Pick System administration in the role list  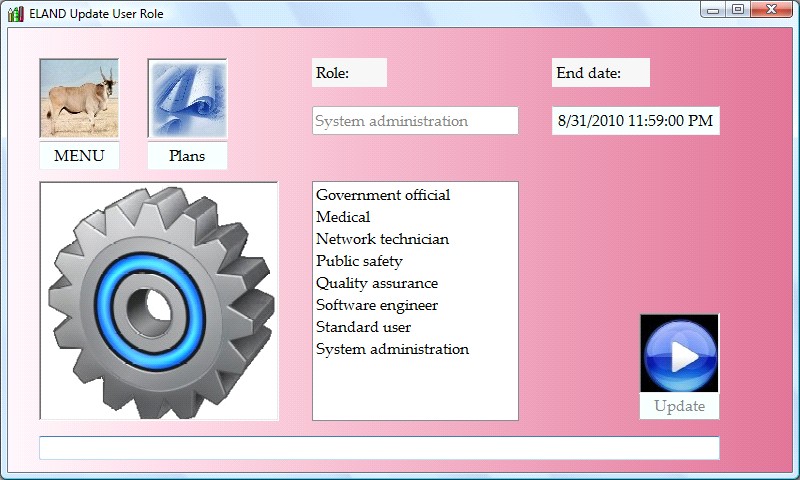[x=392, y=349]
